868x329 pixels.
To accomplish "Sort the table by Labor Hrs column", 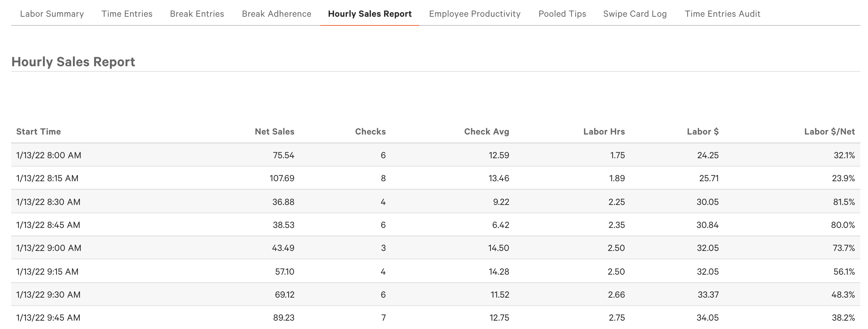I will pyautogui.click(x=604, y=132).
